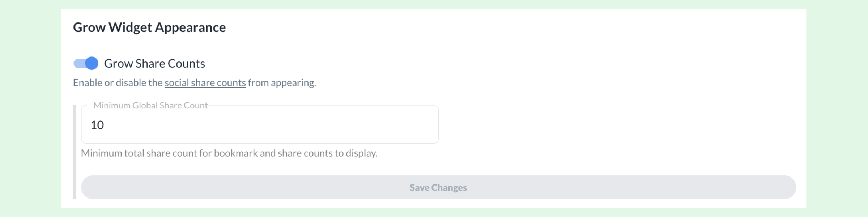Select the value 10 in the share count field

[x=98, y=124]
